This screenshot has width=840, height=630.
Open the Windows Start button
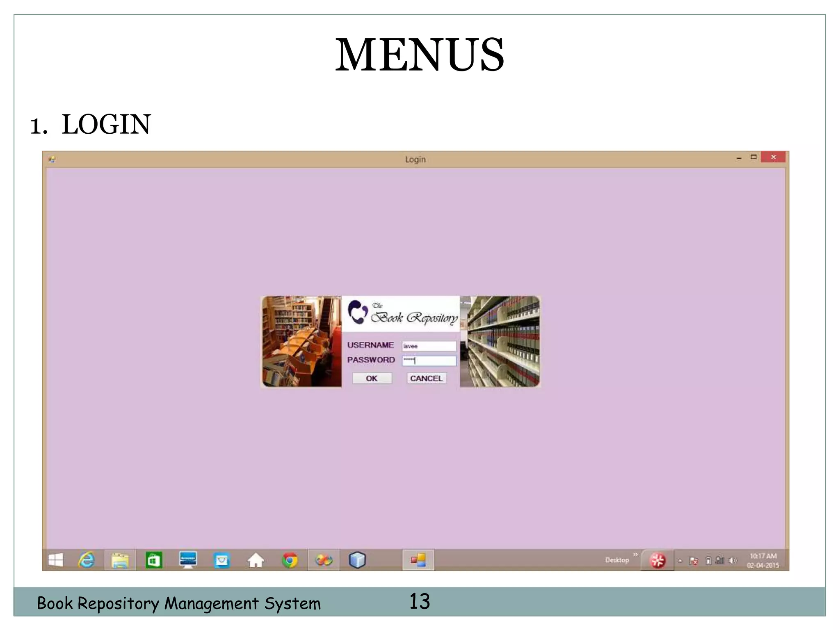point(56,560)
